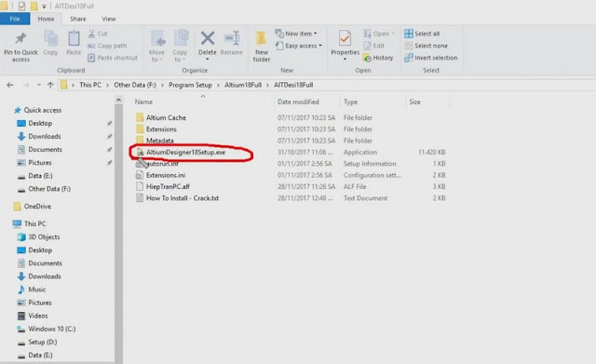Screen dimensions: 596x364
Task: Select the HiepTranPC.alf file
Action: pos(168,186)
